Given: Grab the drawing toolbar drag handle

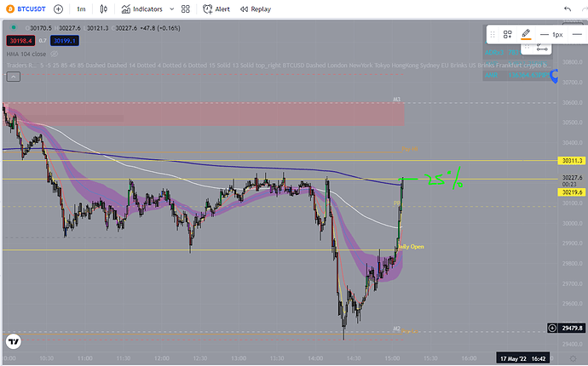Looking at the screenshot, I should click(x=493, y=34).
